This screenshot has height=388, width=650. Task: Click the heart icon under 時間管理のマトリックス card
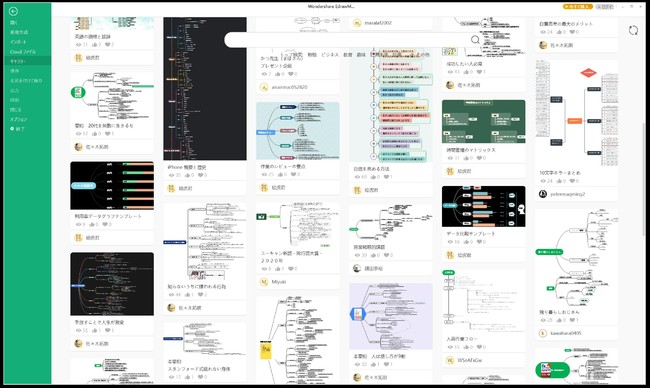click(x=479, y=158)
